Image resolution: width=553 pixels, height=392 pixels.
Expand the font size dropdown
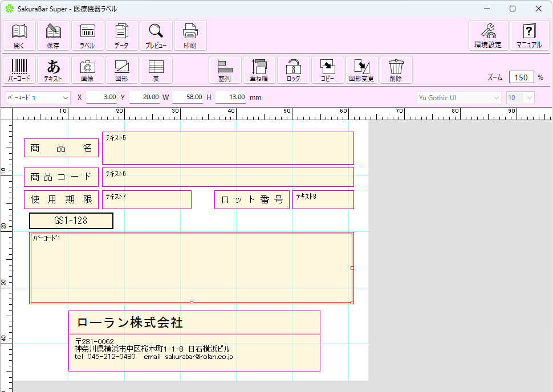tap(530, 97)
